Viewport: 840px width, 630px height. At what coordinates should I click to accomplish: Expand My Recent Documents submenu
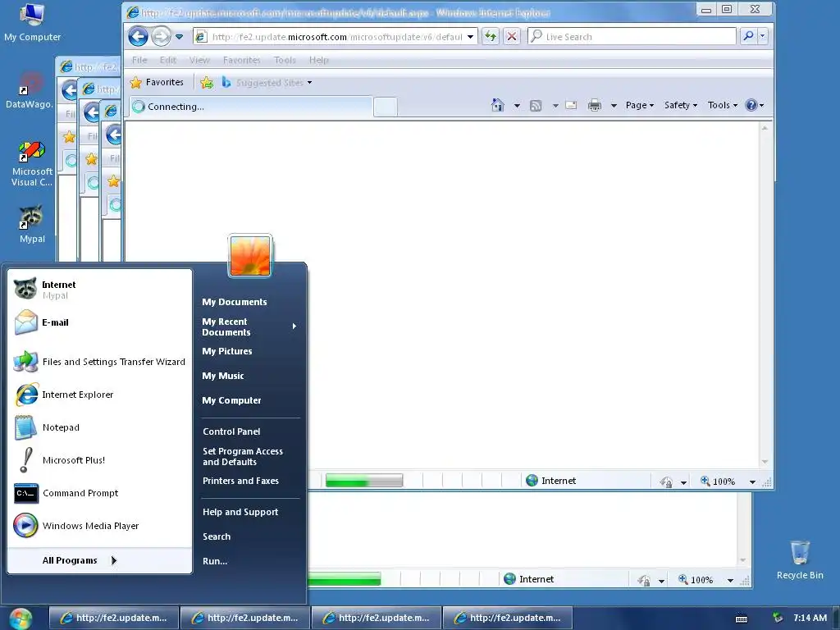tap(249, 326)
